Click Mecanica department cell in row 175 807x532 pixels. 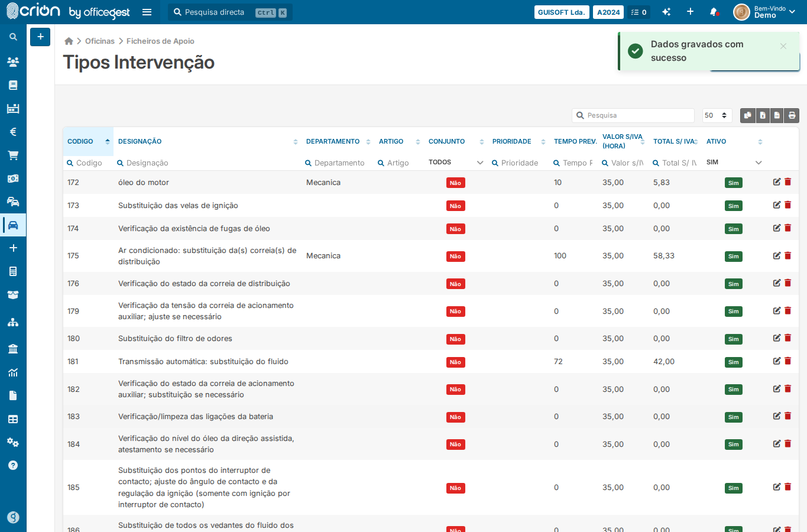[x=323, y=256]
